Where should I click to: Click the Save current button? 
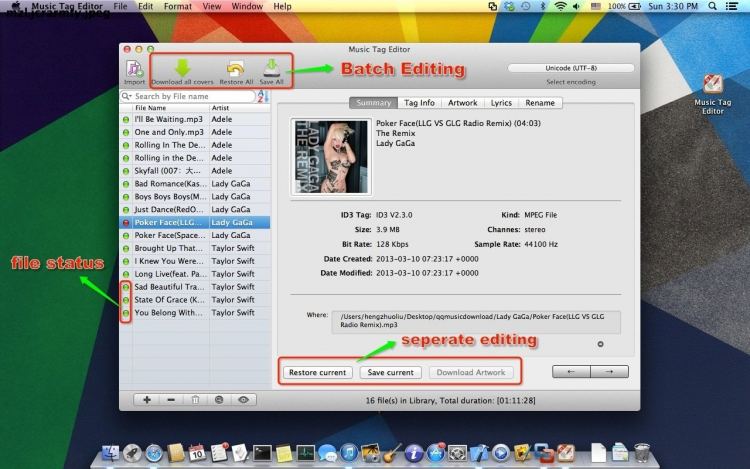click(390, 372)
